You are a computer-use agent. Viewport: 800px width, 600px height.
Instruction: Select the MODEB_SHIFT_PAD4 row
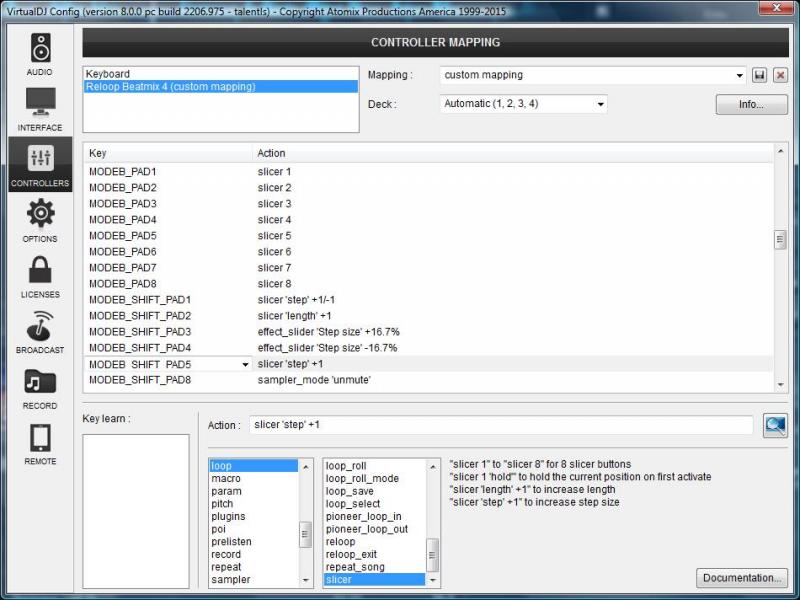[429, 348]
